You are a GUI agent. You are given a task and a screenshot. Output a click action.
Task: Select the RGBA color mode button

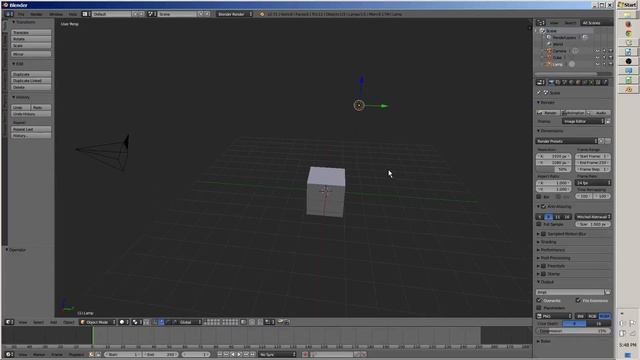[604, 316]
